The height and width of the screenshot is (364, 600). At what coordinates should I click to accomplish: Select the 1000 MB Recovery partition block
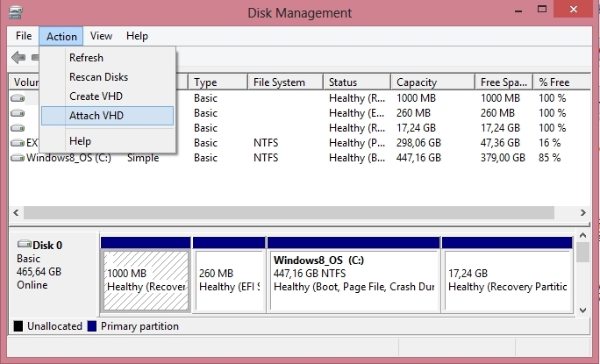pos(146,281)
